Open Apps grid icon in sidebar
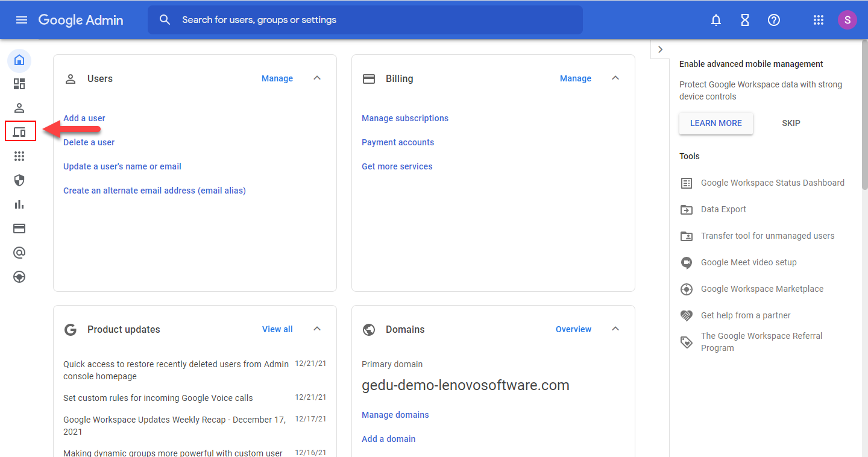Viewport: 868px width, 457px height. (x=19, y=156)
